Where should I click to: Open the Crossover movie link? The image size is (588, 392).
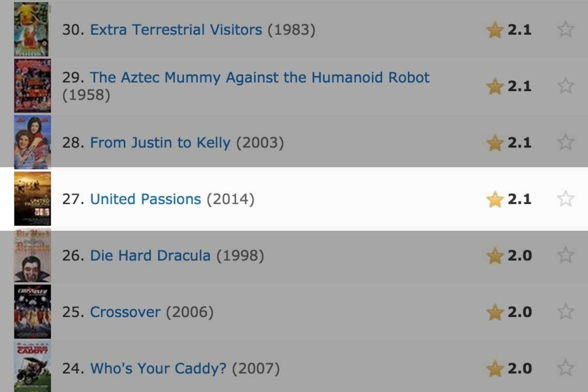click(125, 312)
